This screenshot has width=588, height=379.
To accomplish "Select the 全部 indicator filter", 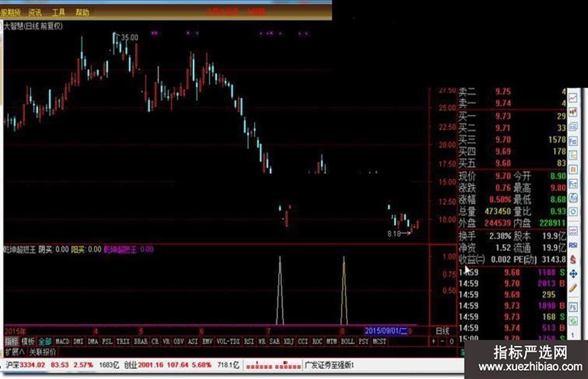I will coord(45,342).
